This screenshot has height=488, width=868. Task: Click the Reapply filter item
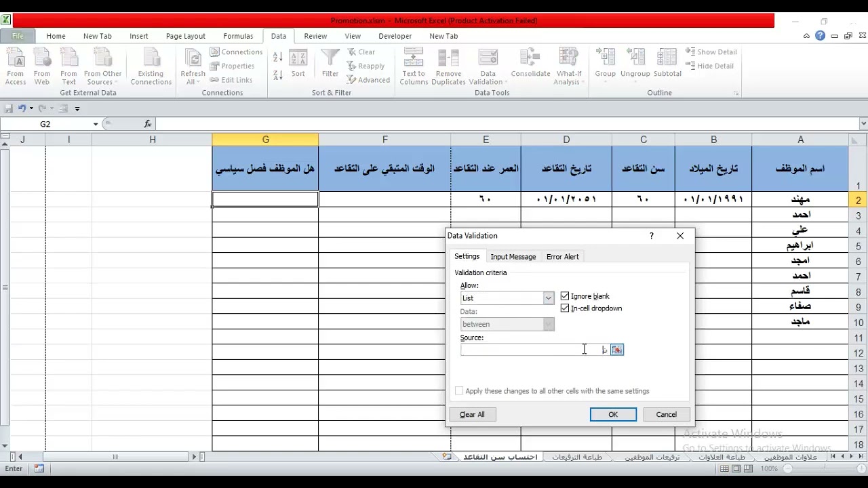[x=366, y=66]
